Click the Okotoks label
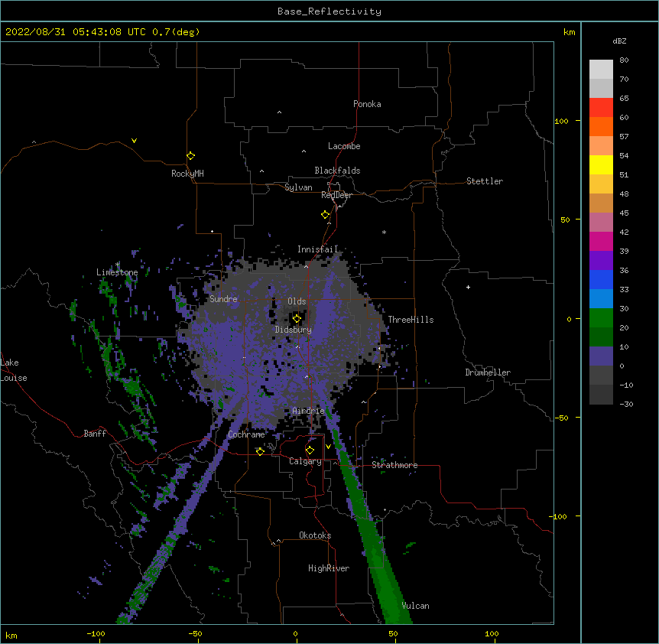 tap(315, 535)
